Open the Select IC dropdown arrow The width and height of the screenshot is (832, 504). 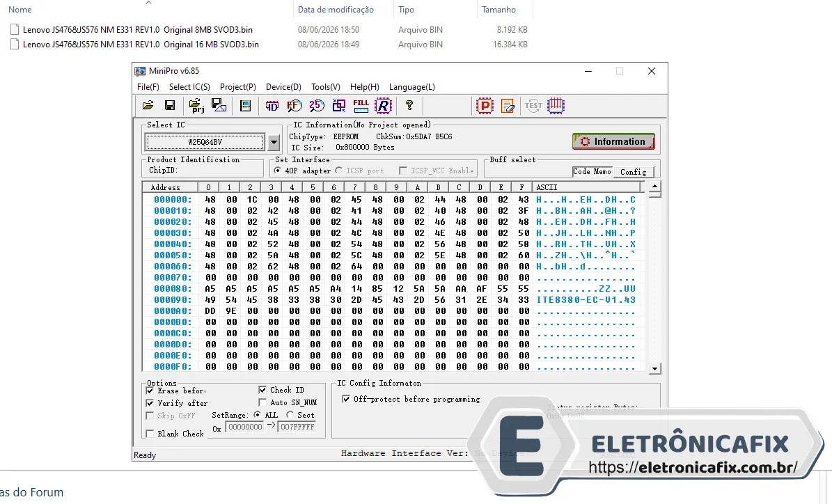[x=274, y=142]
